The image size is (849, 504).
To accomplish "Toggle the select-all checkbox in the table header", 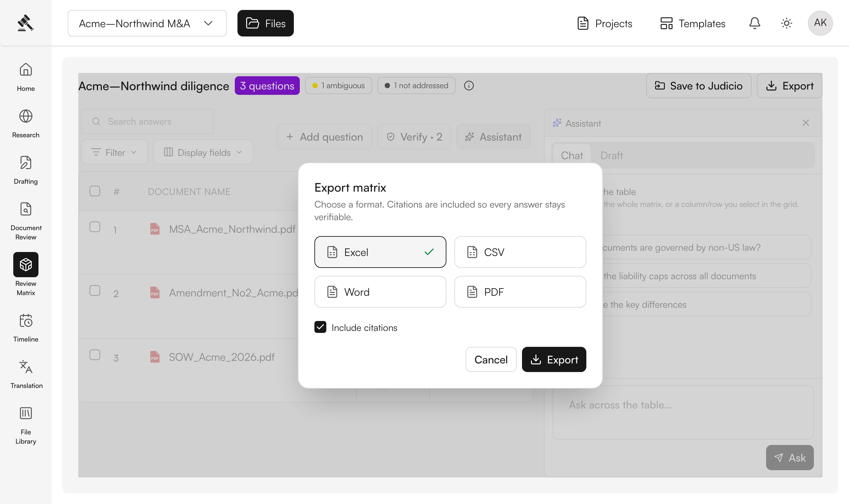I will [95, 191].
